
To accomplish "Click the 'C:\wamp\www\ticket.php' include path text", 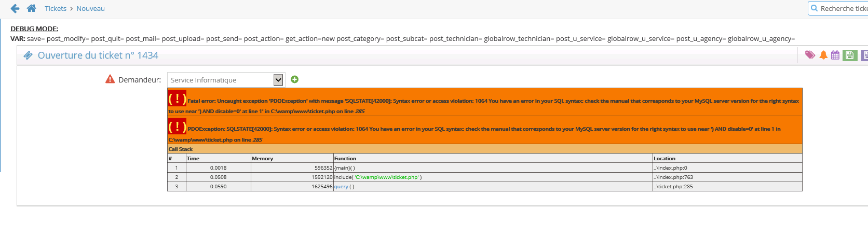I will pyautogui.click(x=387, y=177).
